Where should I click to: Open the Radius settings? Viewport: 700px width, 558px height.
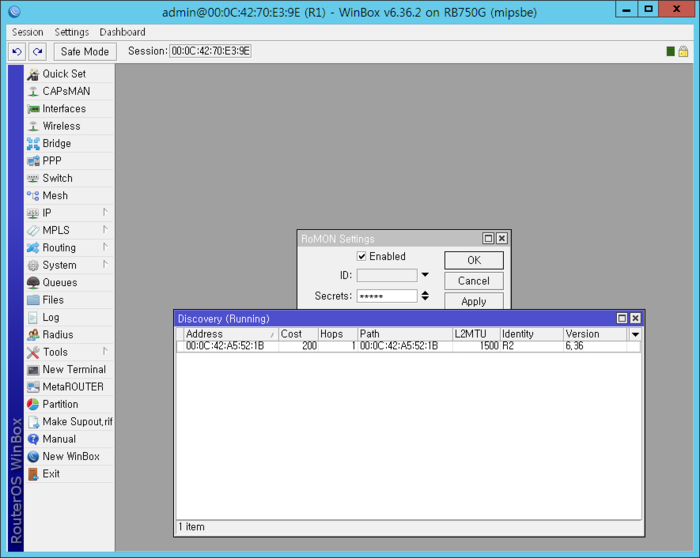(x=69, y=335)
